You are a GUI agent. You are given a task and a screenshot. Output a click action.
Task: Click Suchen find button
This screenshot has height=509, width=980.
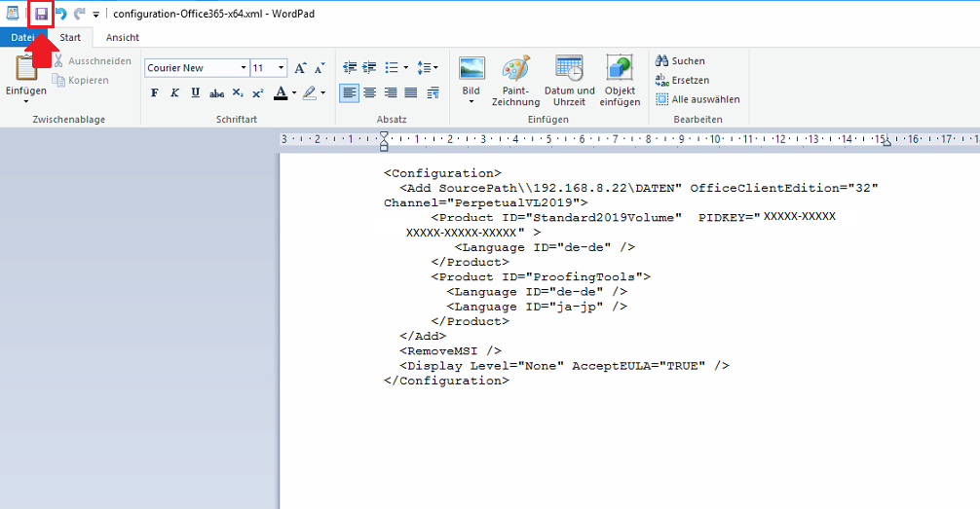680,60
